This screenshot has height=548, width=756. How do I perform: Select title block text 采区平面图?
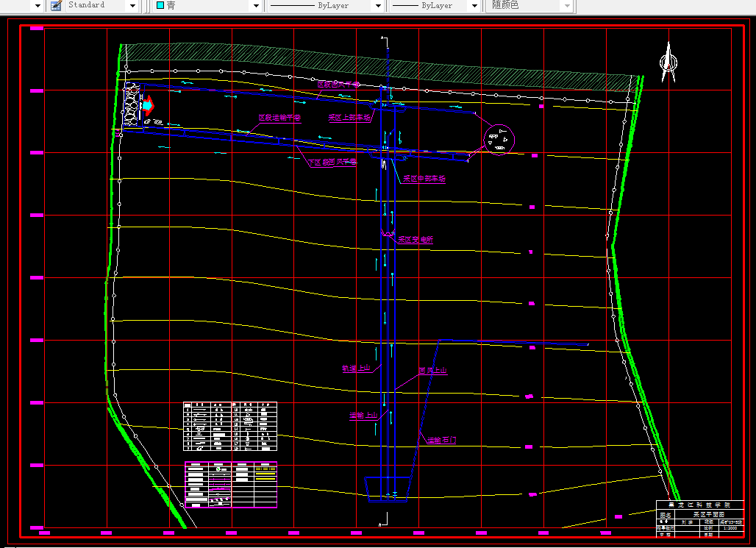point(709,515)
